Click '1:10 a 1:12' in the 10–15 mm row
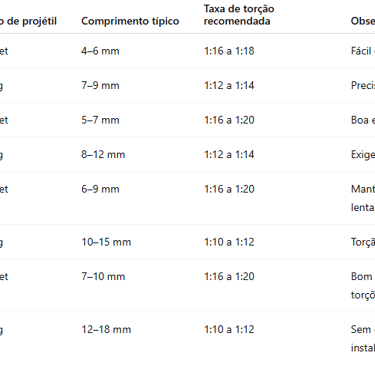 [229, 242]
